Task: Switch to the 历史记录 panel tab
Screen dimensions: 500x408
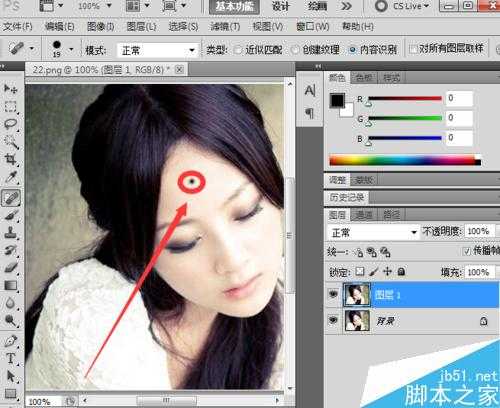Action: tap(347, 198)
